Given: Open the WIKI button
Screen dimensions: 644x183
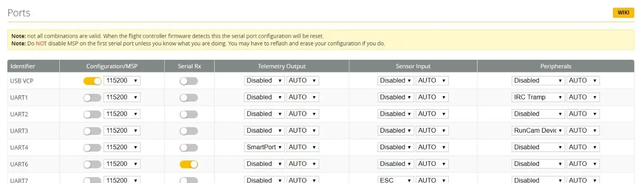Looking at the screenshot, I should coord(623,13).
